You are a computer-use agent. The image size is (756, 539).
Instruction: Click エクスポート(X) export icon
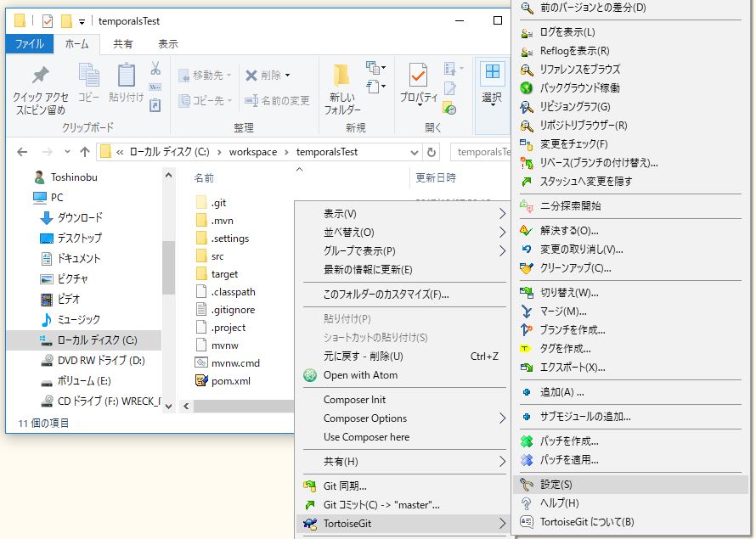527,368
